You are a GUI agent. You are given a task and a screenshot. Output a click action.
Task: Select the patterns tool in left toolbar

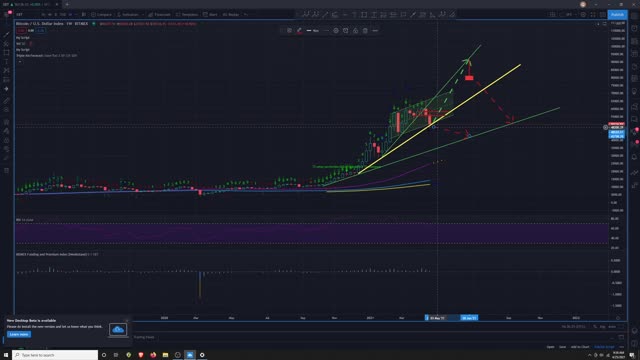(x=6, y=71)
